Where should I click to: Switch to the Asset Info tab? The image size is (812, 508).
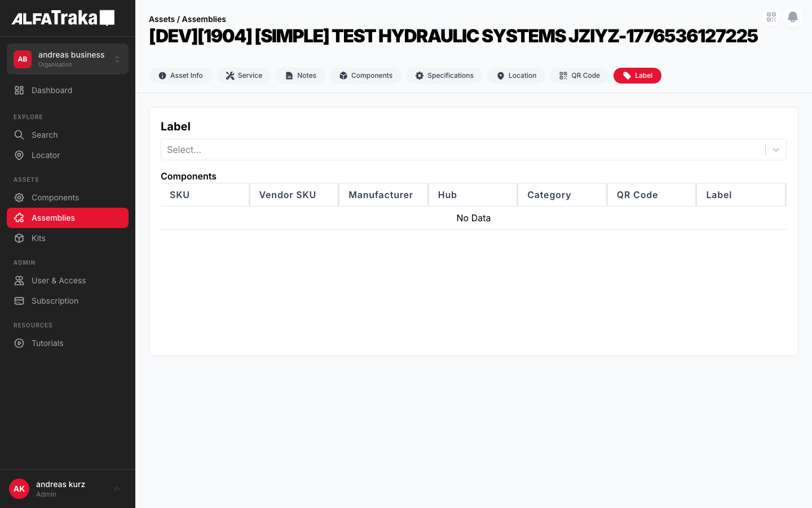tap(180, 76)
